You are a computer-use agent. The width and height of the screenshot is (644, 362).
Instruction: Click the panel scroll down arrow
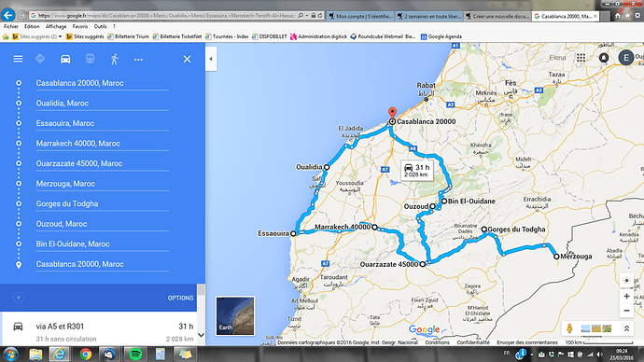(x=201, y=335)
